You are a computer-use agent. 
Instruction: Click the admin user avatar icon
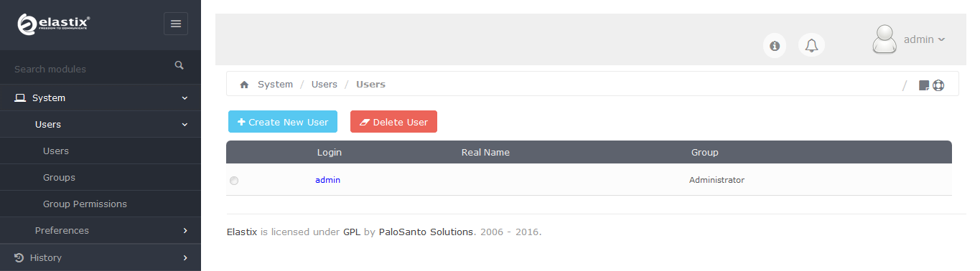[885, 39]
